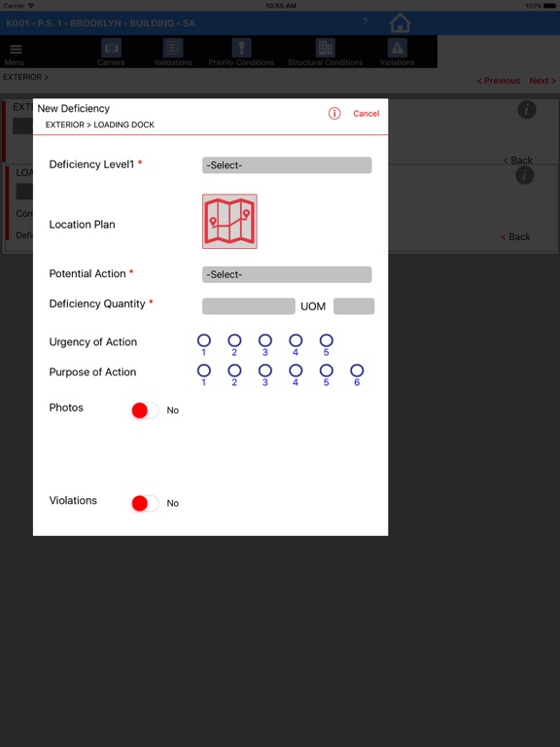Click the upper Back link
The width and height of the screenshot is (560, 747).
518,160
